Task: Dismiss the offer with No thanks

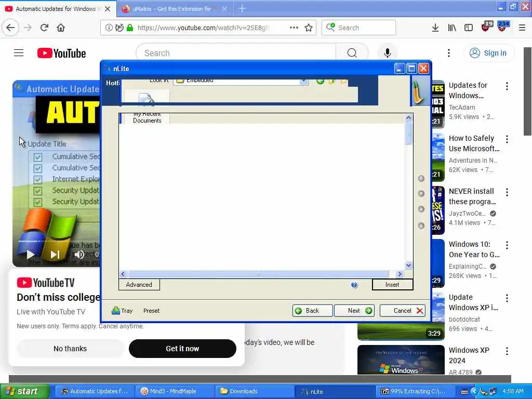Action: click(x=70, y=349)
